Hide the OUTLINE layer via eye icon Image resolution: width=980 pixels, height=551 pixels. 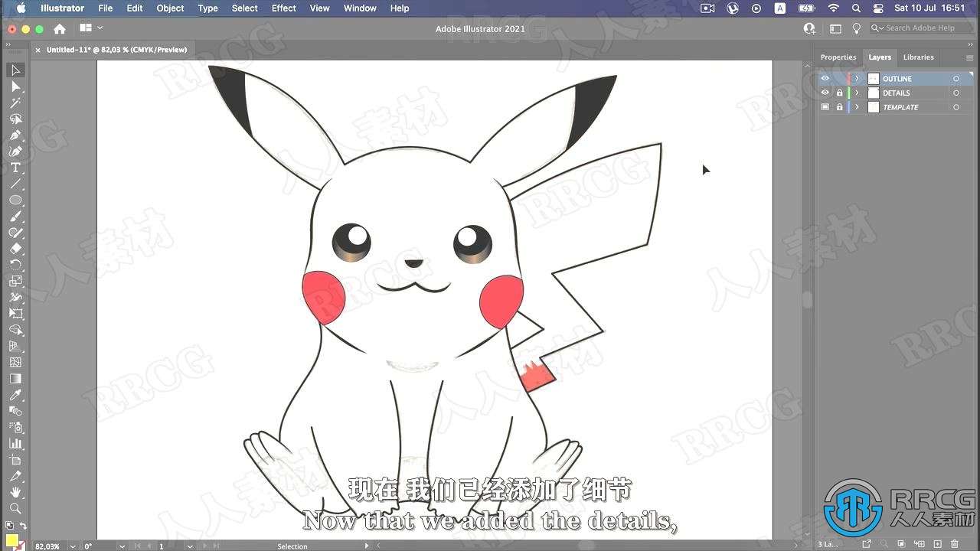point(825,79)
